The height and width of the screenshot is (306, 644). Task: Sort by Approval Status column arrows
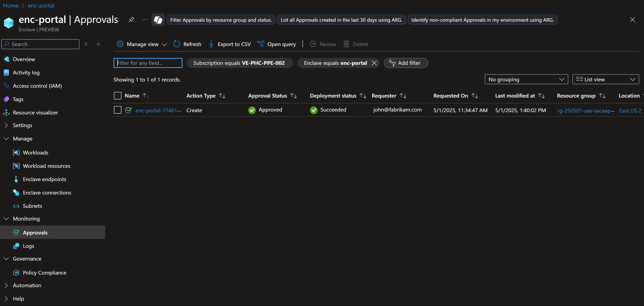[294, 96]
